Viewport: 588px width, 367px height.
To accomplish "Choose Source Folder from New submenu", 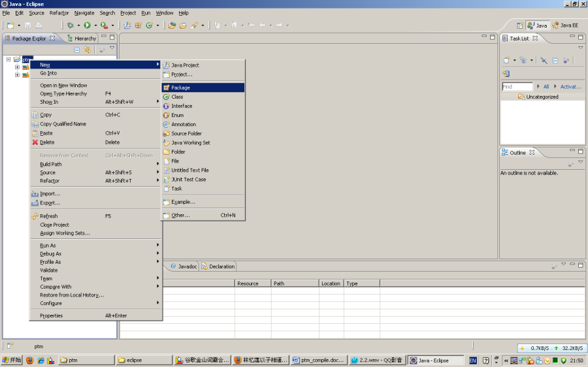I will point(203,133).
